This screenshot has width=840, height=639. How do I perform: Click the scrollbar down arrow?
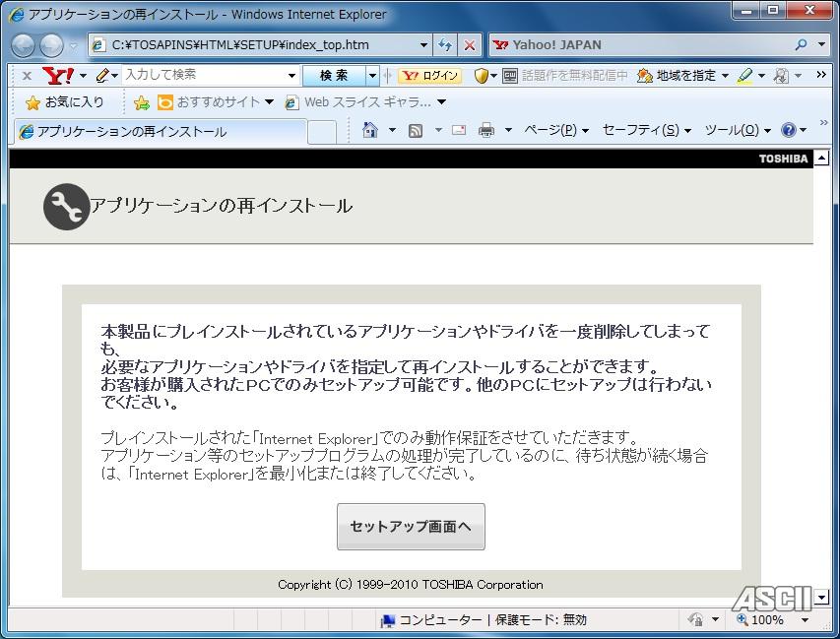(821, 596)
